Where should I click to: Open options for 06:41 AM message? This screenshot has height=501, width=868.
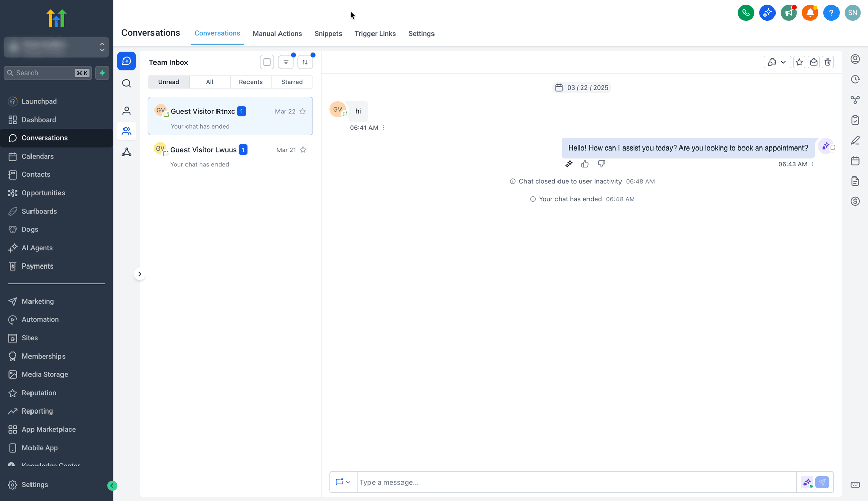pyautogui.click(x=383, y=128)
